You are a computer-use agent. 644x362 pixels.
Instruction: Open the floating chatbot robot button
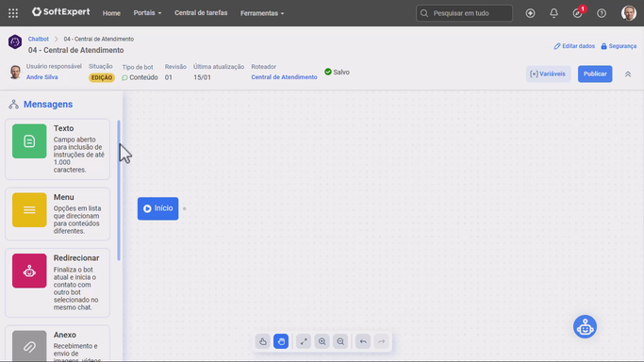click(x=585, y=327)
